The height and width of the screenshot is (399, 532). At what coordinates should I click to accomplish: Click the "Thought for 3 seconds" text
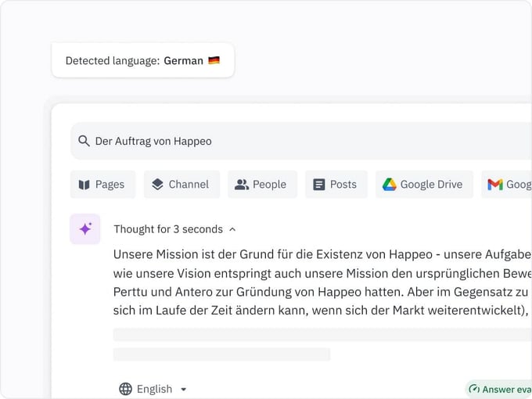pyautogui.click(x=168, y=229)
